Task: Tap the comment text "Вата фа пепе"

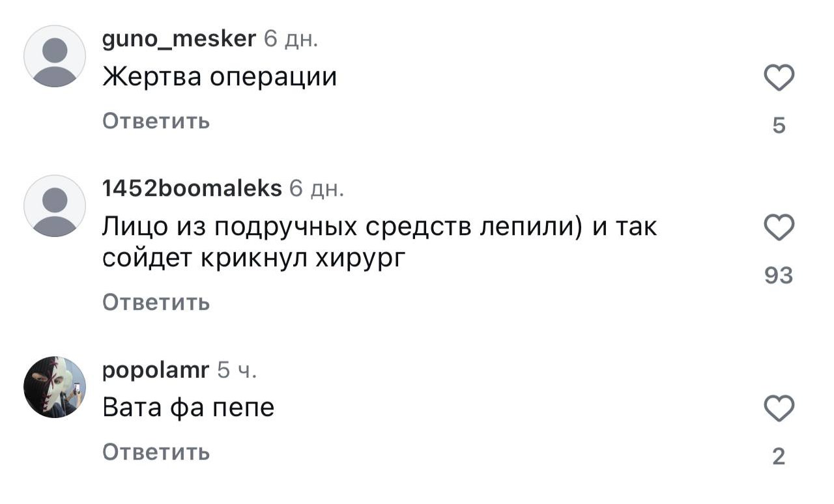Action: pyautogui.click(x=188, y=408)
